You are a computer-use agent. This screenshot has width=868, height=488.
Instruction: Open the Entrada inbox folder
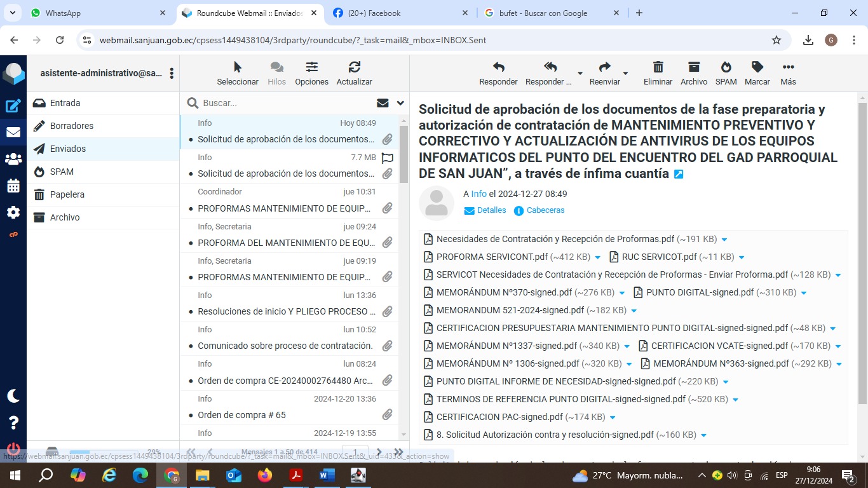point(65,103)
